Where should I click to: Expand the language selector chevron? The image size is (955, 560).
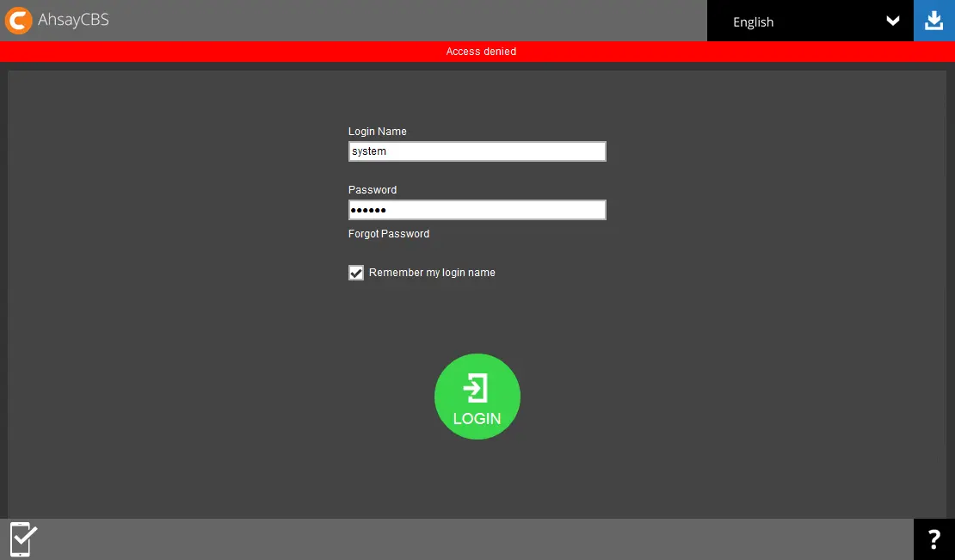click(892, 21)
